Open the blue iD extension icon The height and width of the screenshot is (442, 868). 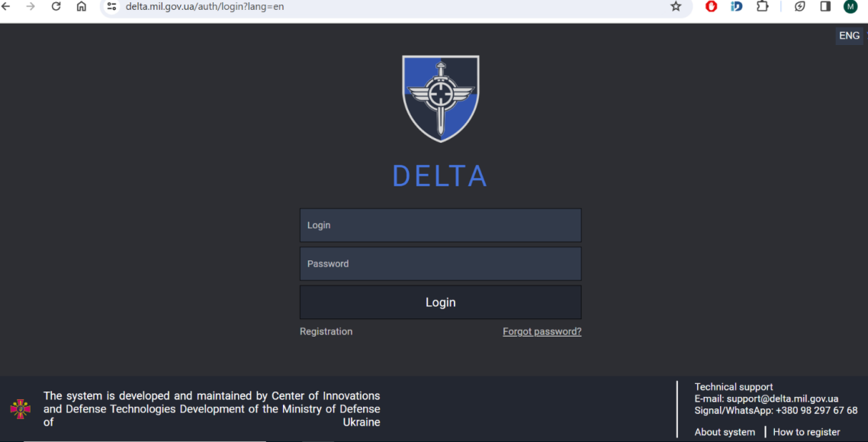click(737, 7)
